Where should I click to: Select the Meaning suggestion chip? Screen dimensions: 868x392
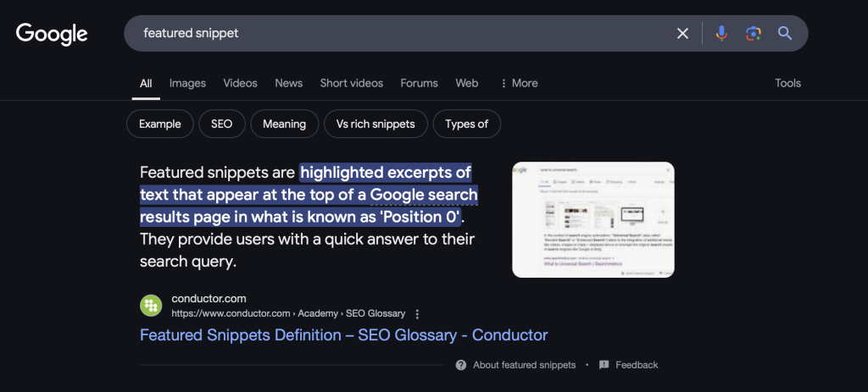[285, 124]
